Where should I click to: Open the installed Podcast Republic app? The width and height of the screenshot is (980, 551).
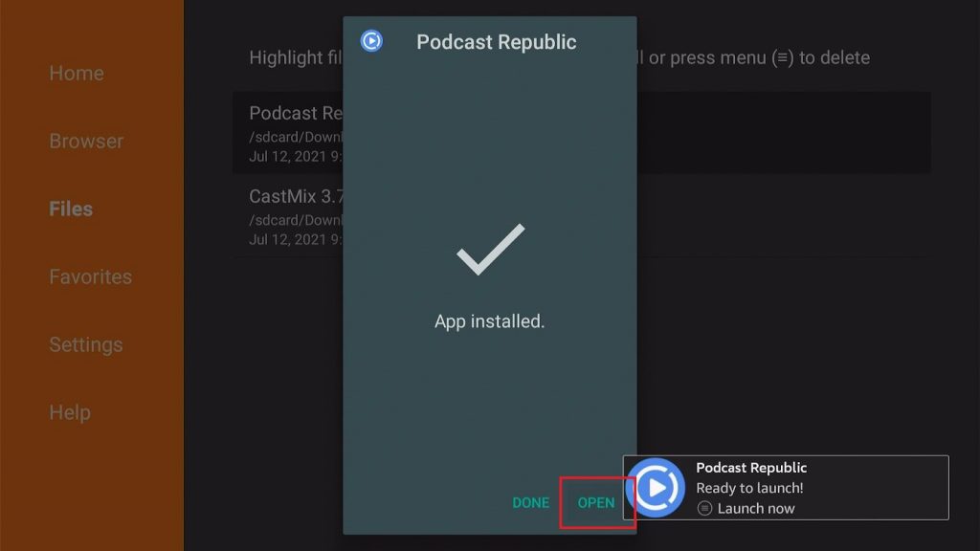[x=595, y=503]
